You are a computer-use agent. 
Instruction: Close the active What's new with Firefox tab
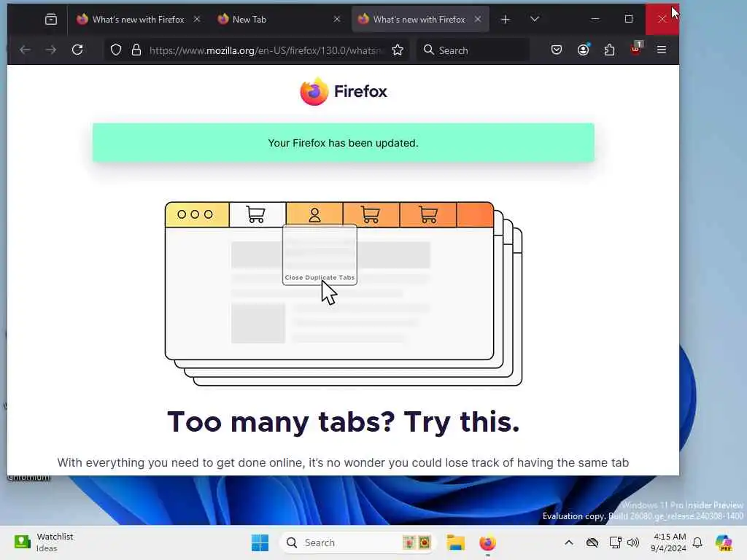pyautogui.click(x=478, y=19)
